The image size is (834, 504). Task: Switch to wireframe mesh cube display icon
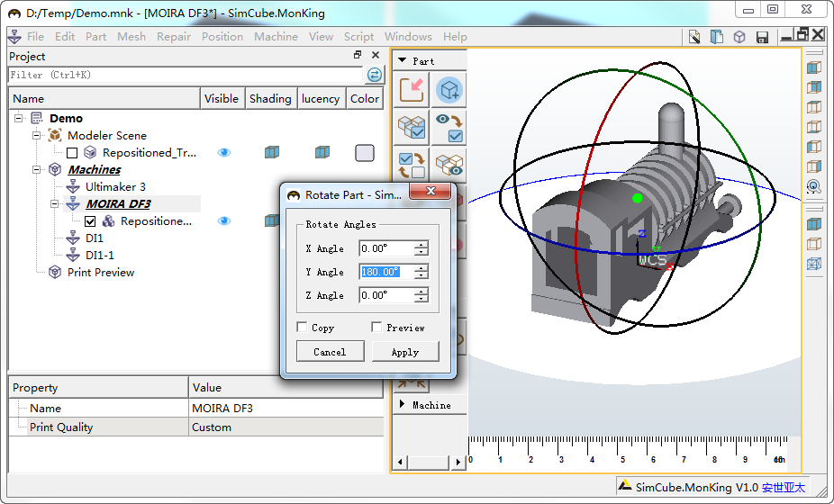[814, 263]
